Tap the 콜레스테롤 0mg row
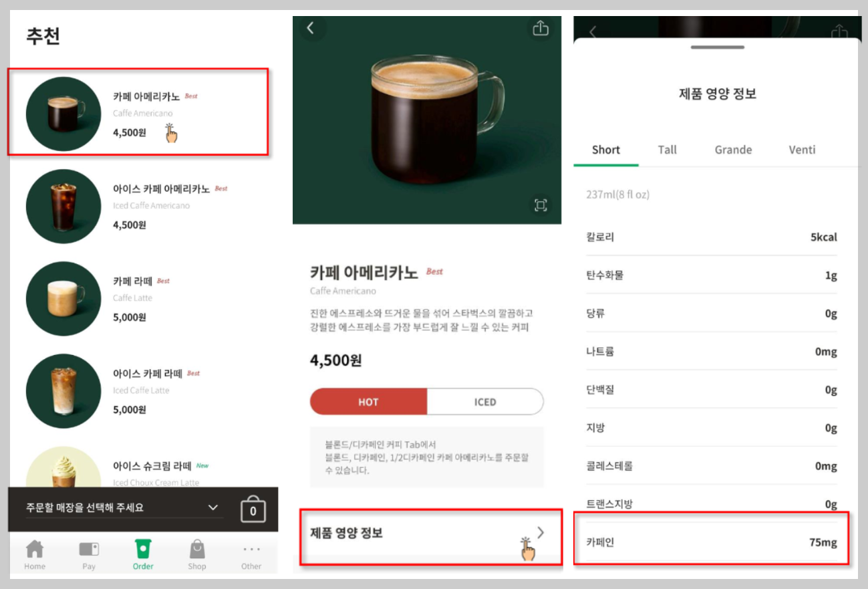This screenshot has width=868, height=589. [x=712, y=465]
